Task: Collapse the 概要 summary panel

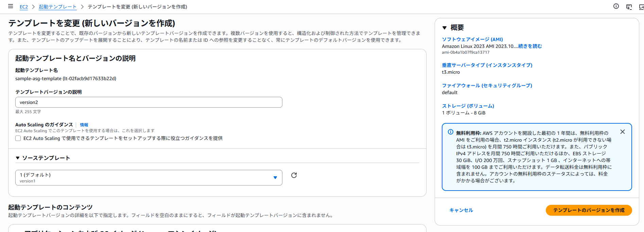Action: 445,28
